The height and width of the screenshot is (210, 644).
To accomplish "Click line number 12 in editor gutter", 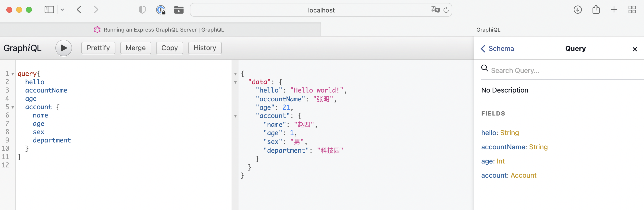I will (x=5, y=165).
